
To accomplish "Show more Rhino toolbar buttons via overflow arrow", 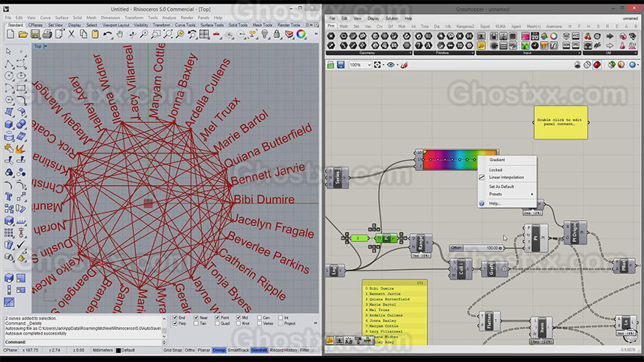I will click(x=316, y=34).
